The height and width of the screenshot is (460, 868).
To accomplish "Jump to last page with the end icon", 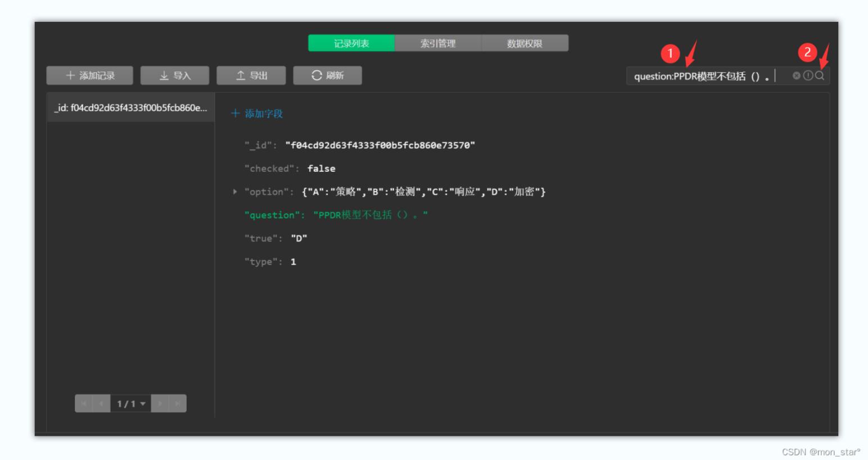I will [x=178, y=403].
